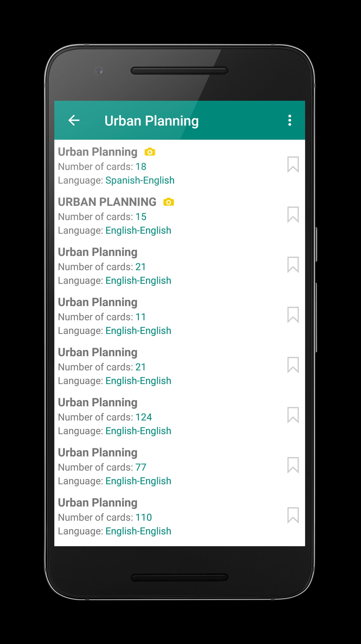
Task: Click camera icon beside first Urban Planning
Action: tap(150, 152)
